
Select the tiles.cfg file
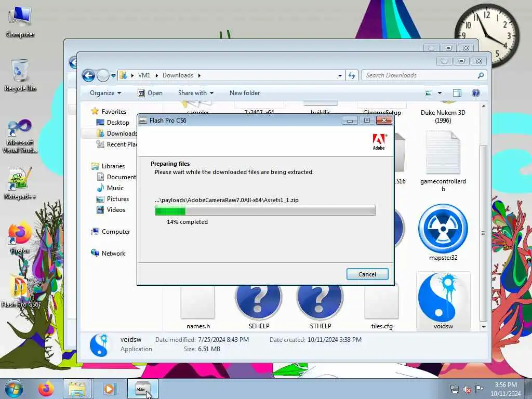coord(382,307)
